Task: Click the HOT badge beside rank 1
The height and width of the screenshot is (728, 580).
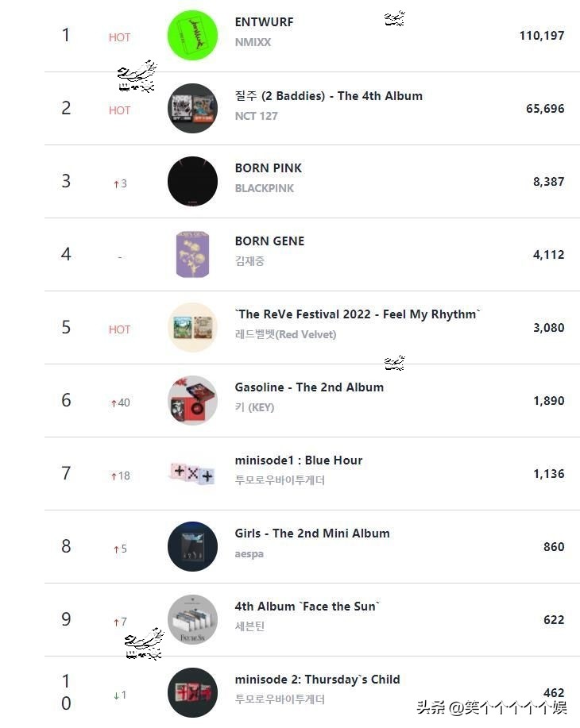Action: (x=119, y=37)
